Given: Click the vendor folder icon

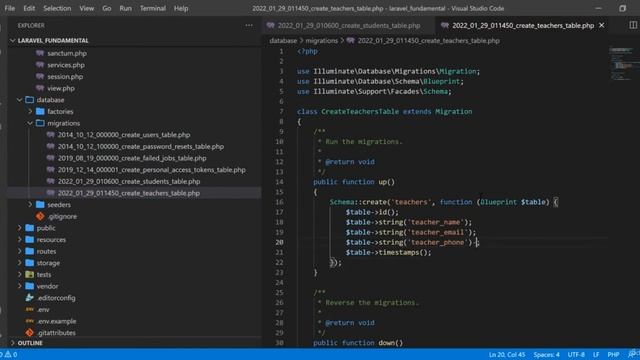Looking at the screenshot, I should click(x=29, y=286).
